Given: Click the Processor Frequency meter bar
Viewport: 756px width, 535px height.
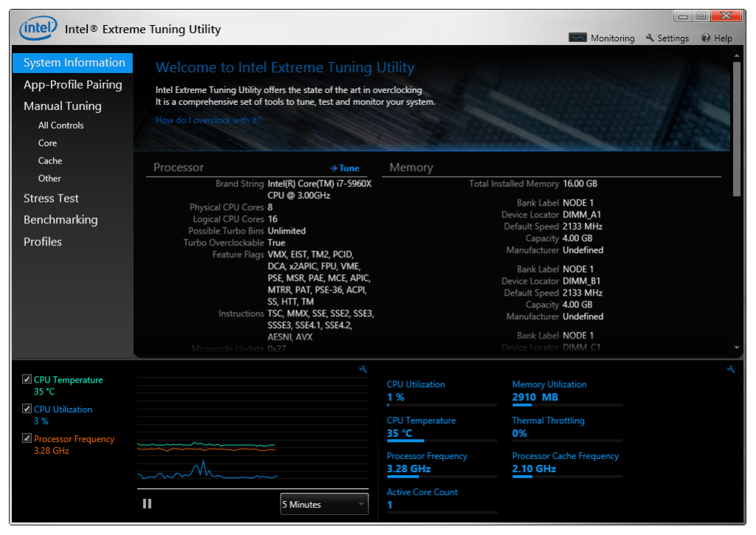Looking at the screenshot, I should tap(441, 477).
